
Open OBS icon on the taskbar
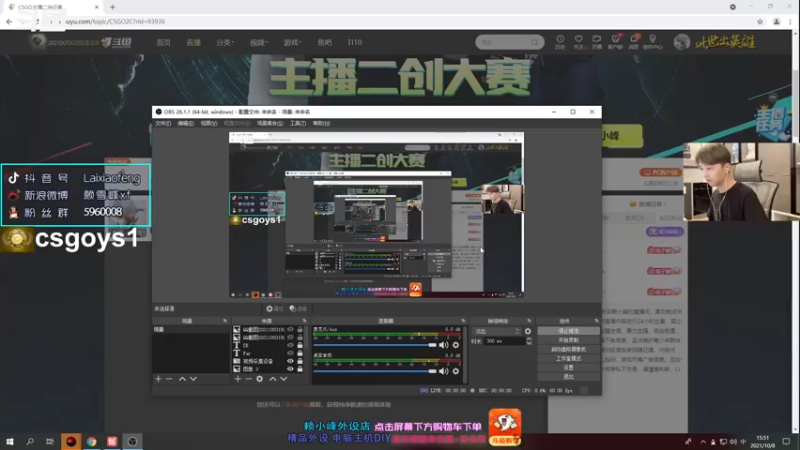pos(132,442)
